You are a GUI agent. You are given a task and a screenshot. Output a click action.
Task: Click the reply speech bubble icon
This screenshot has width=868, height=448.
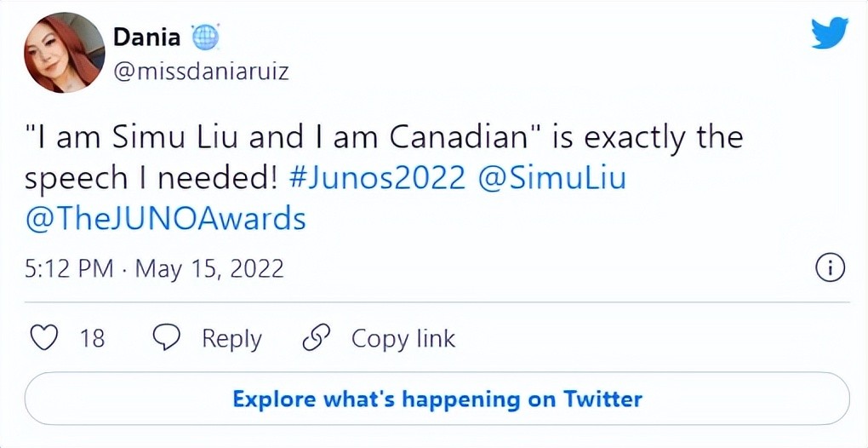(x=166, y=338)
